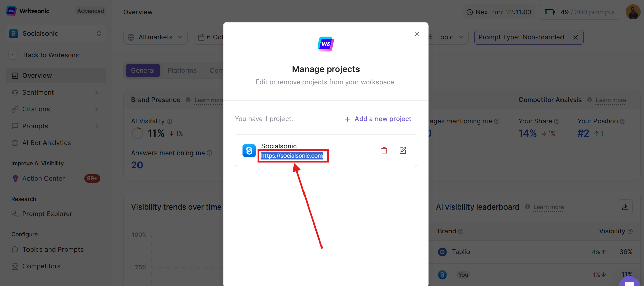Image resolution: width=644 pixels, height=286 pixels.
Task: Remove the Non-branded prompt type filter
Action: [x=575, y=37]
